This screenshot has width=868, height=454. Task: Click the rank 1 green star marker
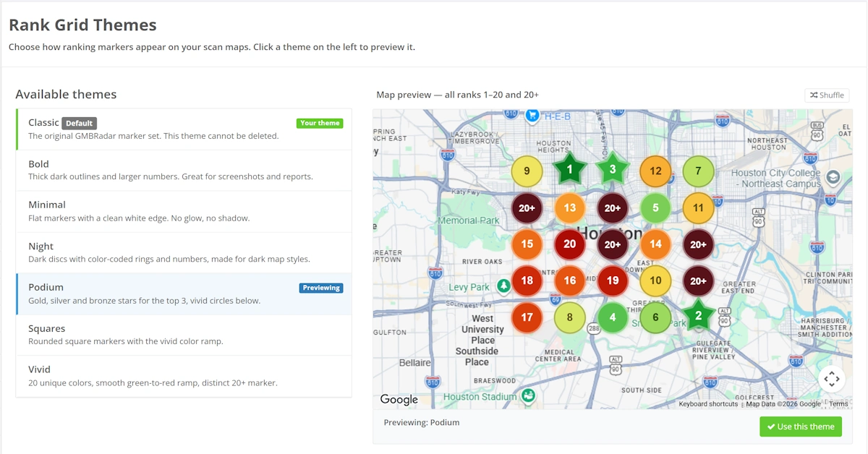(570, 171)
